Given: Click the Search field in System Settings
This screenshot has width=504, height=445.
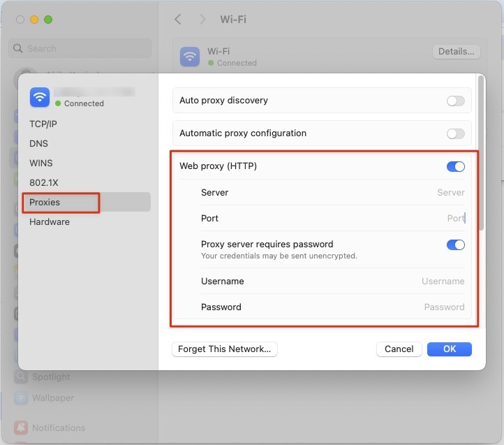Looking at the screenshot, I should [x=80, y=48].
